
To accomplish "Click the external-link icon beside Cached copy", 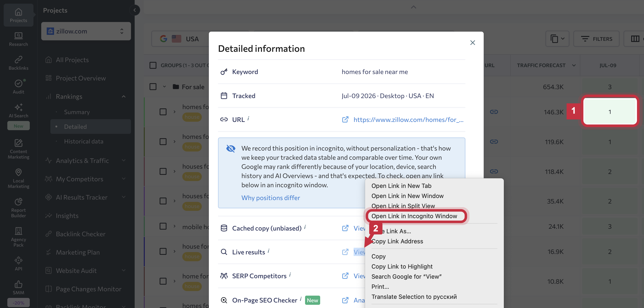I will pos(345,228).
